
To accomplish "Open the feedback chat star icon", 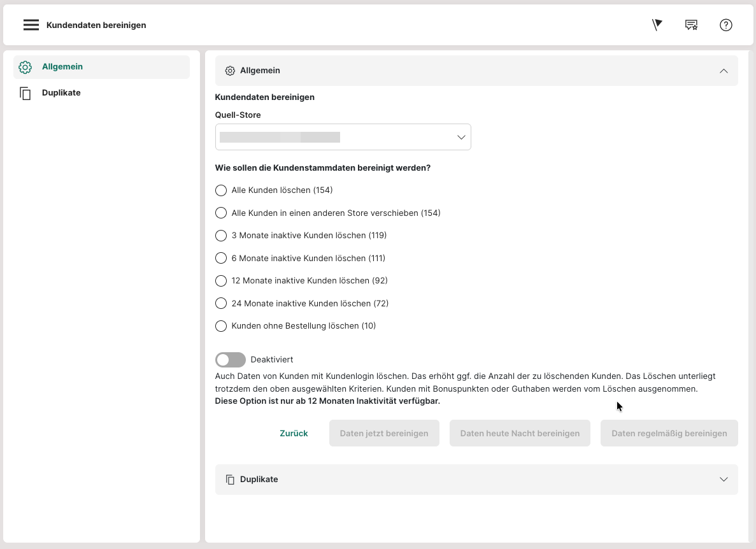I will pos(691,25).
